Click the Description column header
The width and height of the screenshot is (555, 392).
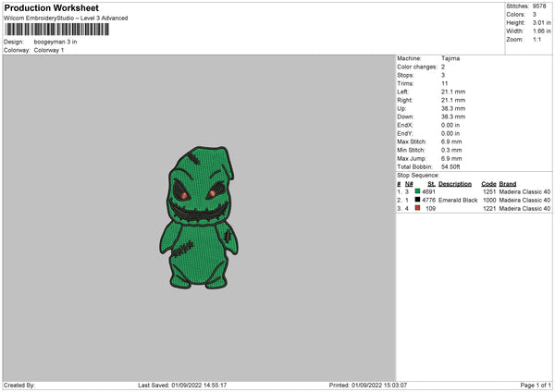tap(454, 183)
